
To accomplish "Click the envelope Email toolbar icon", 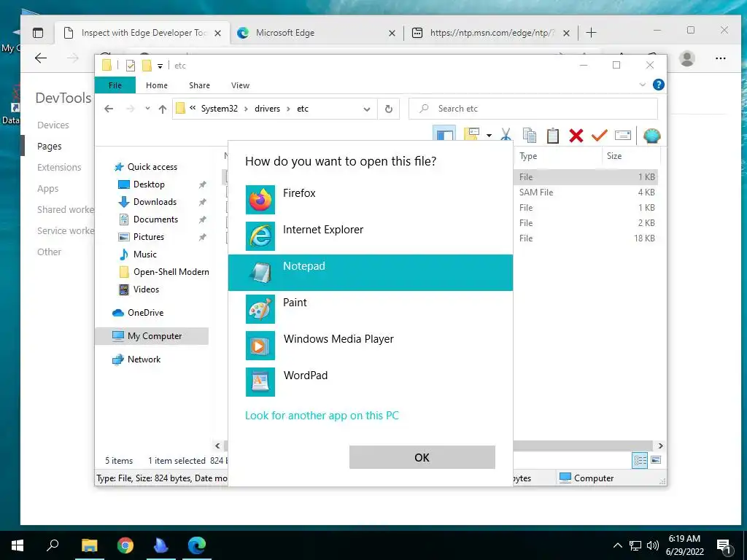I will (623, 135).
